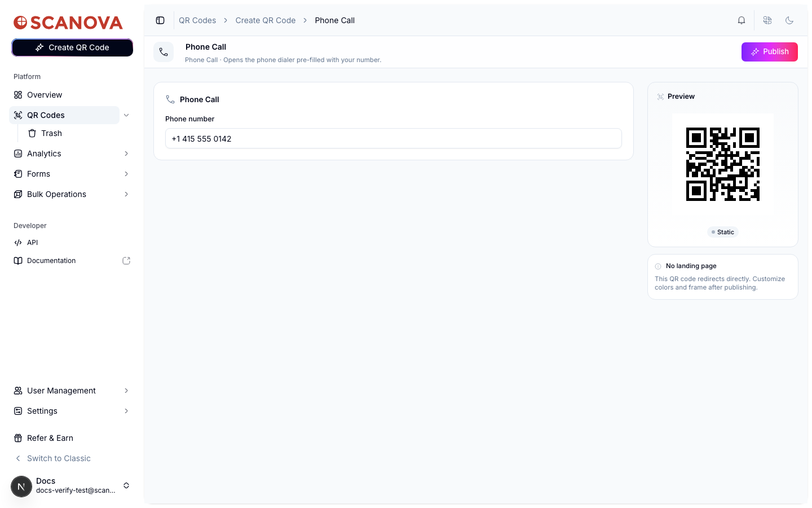Focus the Phone number input field
812x508 pixels.
pos(394,138)
